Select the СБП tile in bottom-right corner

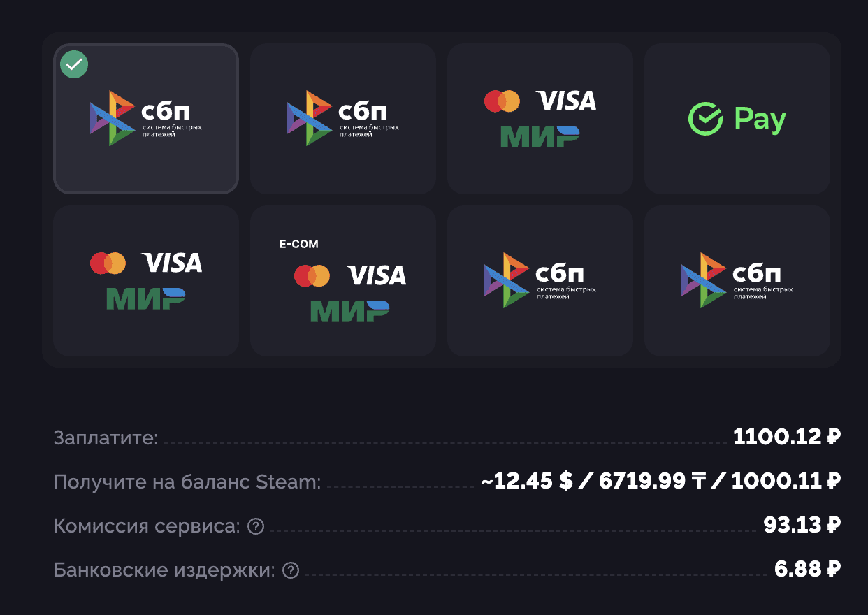[737, 281]
